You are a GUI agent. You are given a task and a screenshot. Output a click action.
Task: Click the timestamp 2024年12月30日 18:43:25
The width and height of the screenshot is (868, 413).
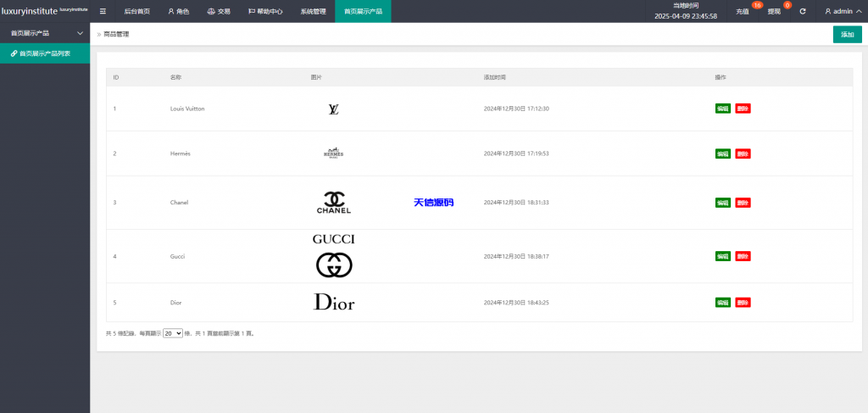[516, 303]
